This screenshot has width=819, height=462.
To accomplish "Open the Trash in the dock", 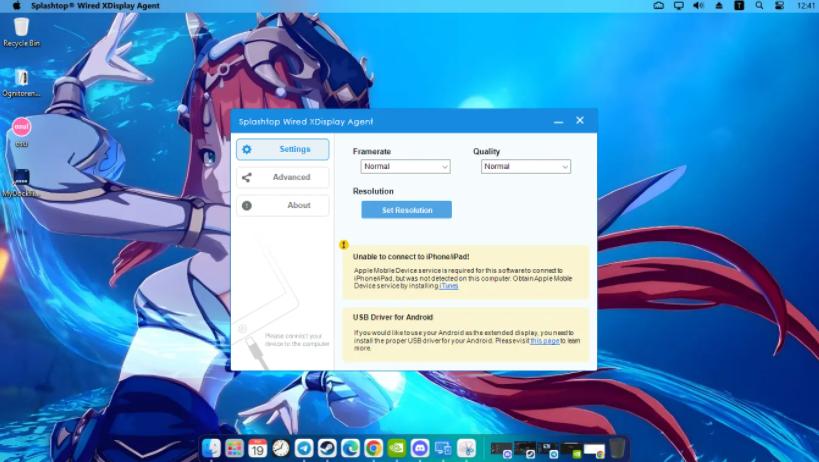I will pos(617,448).
